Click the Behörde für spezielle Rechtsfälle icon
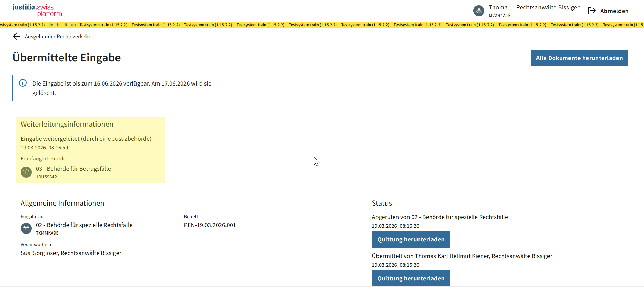This screenshot has width=644, height=287. (26, 228)
